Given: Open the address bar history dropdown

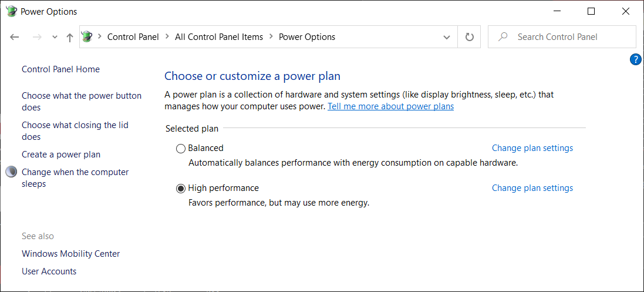Looking at the screenshot, I should 446,37.
